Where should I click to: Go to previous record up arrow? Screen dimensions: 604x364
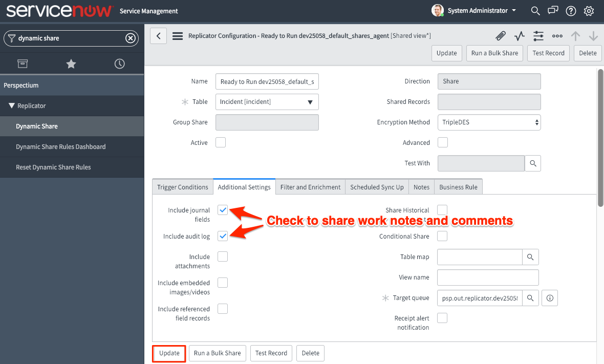[575, 36]
